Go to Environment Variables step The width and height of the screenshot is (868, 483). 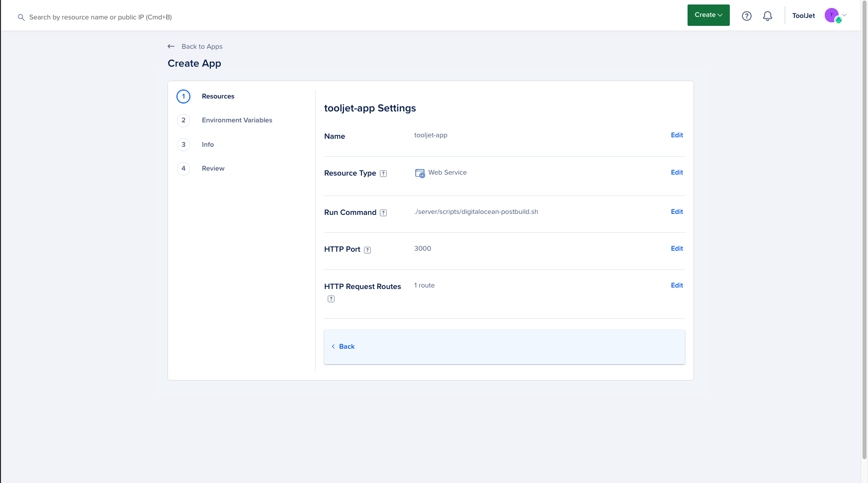pos(237,120)
